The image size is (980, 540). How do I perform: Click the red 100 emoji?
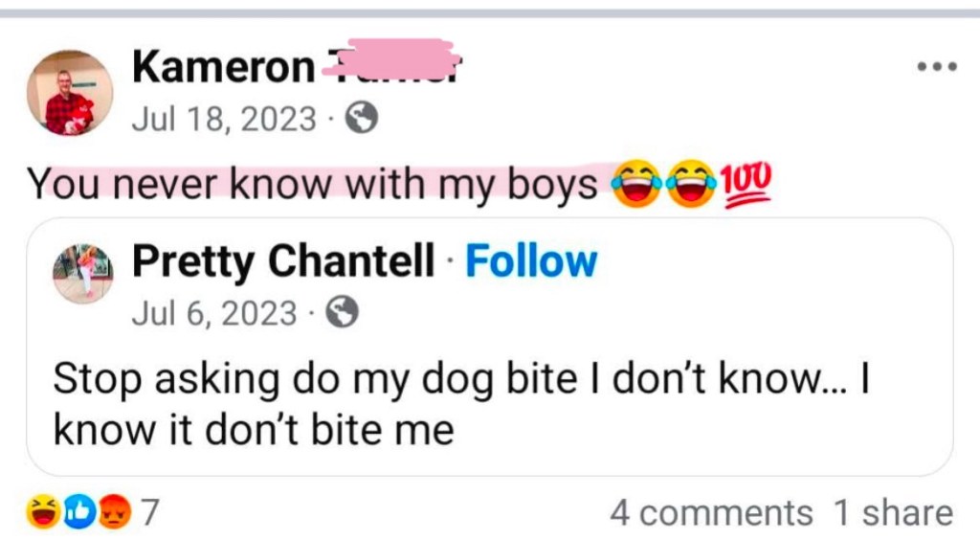click(x=747, y=181)
